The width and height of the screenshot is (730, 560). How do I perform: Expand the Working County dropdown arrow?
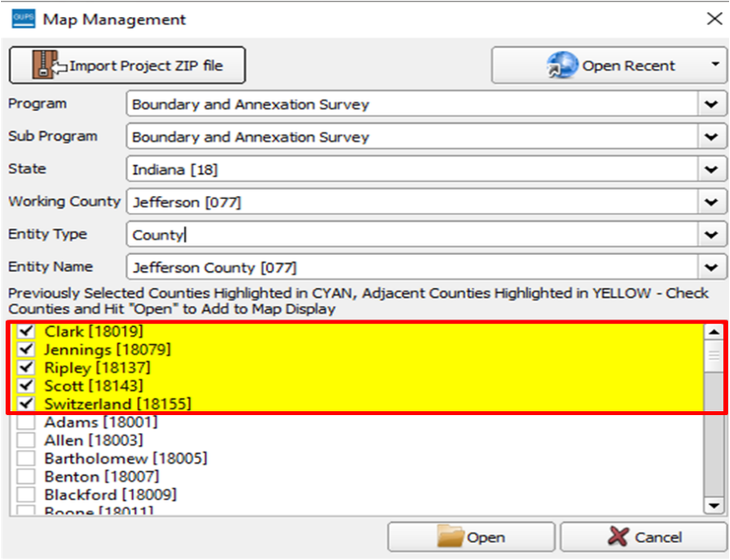711,202
